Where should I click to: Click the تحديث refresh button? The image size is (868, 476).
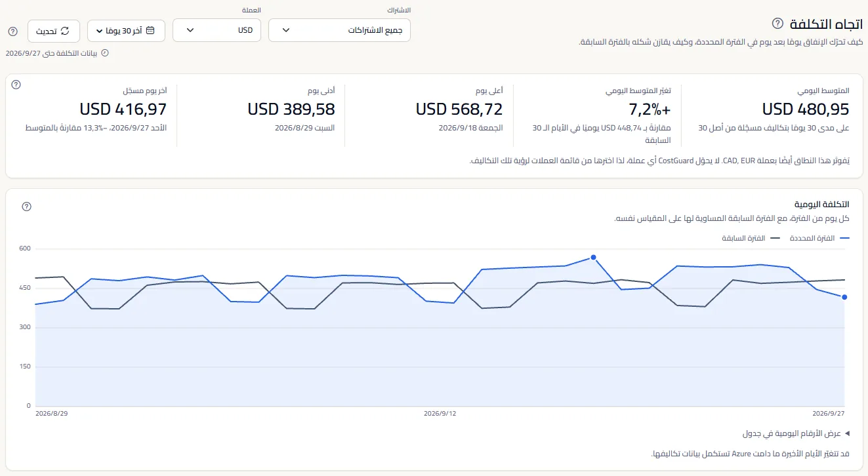tap(54, 31)
